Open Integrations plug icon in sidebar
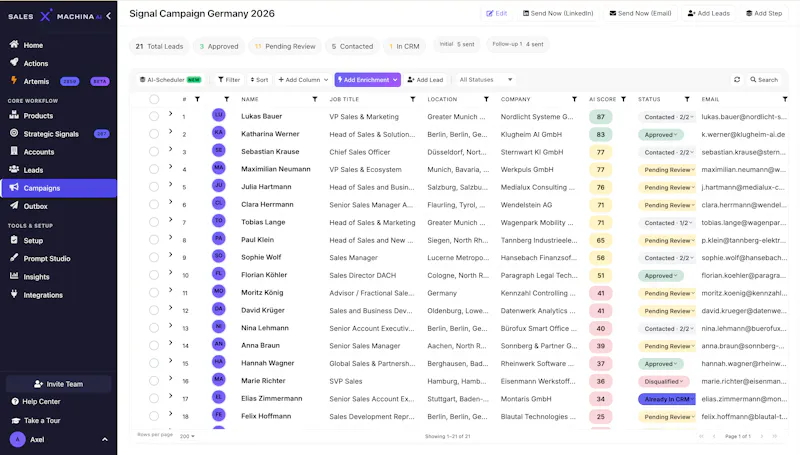This screenshot has width=800, height=455. coord(14,294)
